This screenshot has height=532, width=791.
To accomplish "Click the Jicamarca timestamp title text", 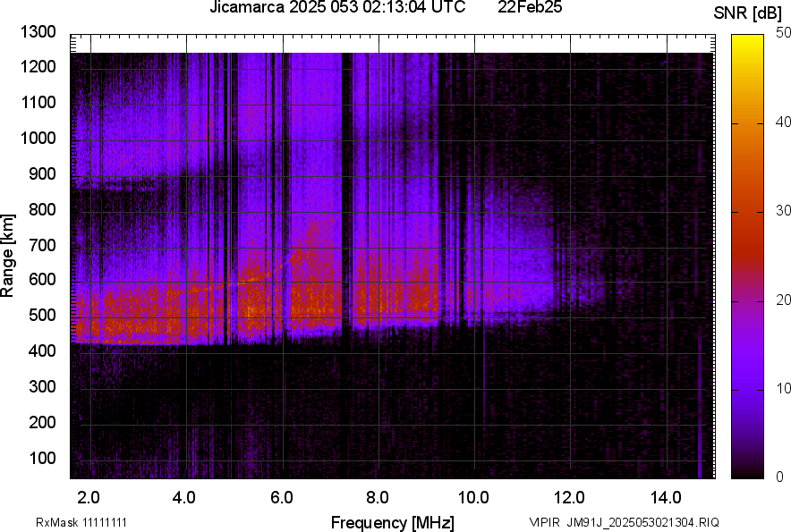I will (336, 8).
